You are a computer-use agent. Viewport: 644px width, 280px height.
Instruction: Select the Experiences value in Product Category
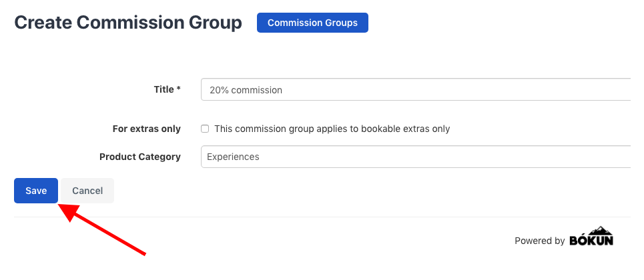234,157
